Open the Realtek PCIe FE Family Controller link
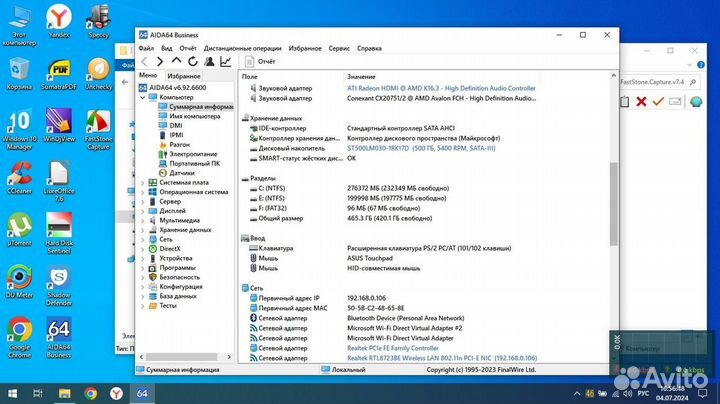The image size is (720, 404). [x=393, y=348]
